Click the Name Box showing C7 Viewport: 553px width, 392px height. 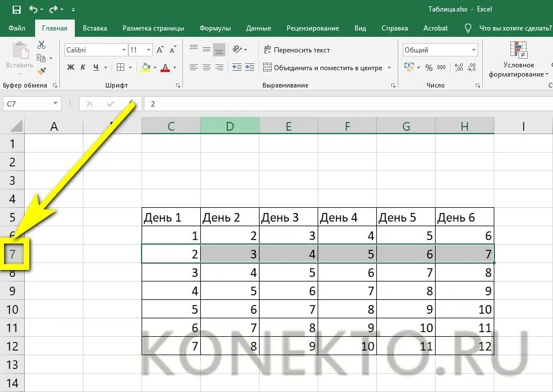(x=32, y=104)
